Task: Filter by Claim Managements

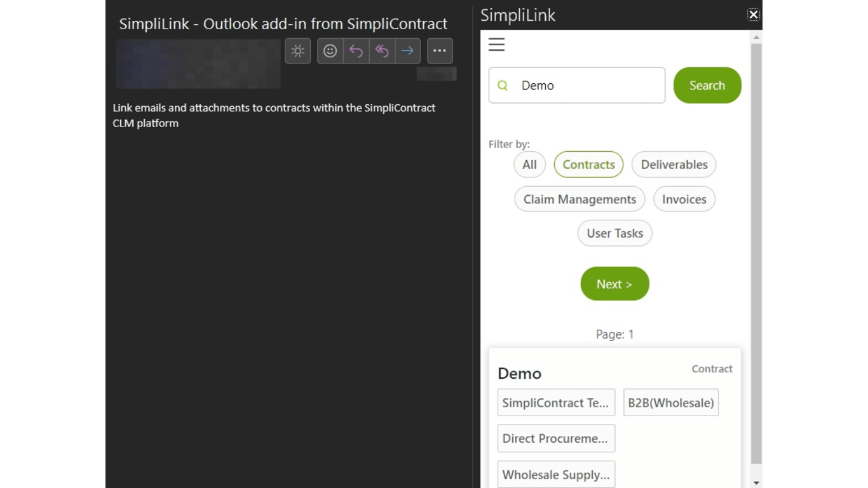Action: [x=580, y=200]
